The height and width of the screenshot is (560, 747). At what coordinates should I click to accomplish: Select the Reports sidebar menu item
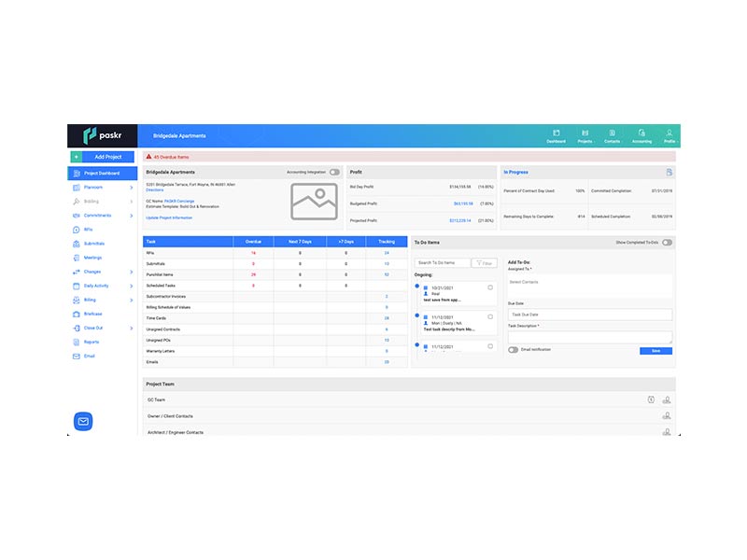click(103, 342)
